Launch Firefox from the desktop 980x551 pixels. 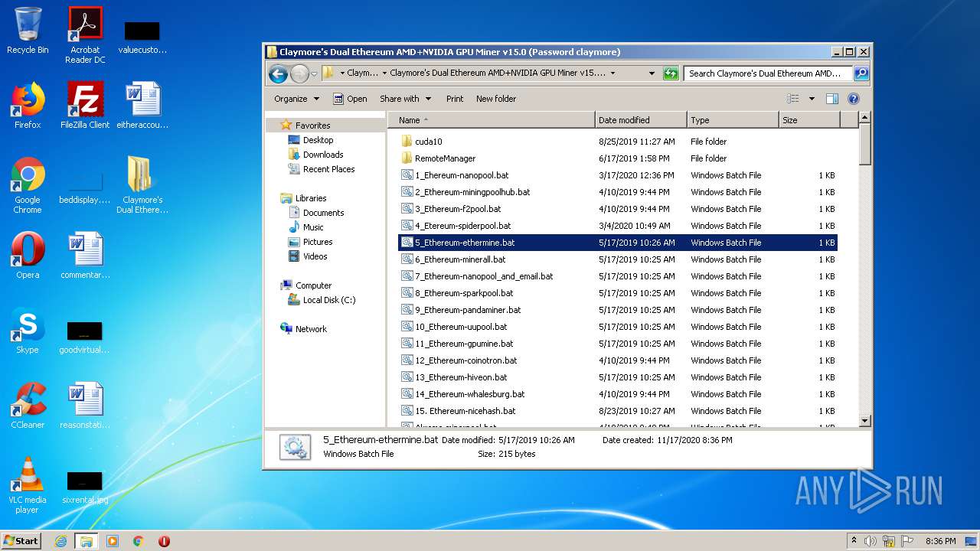[x=28, y=106]
